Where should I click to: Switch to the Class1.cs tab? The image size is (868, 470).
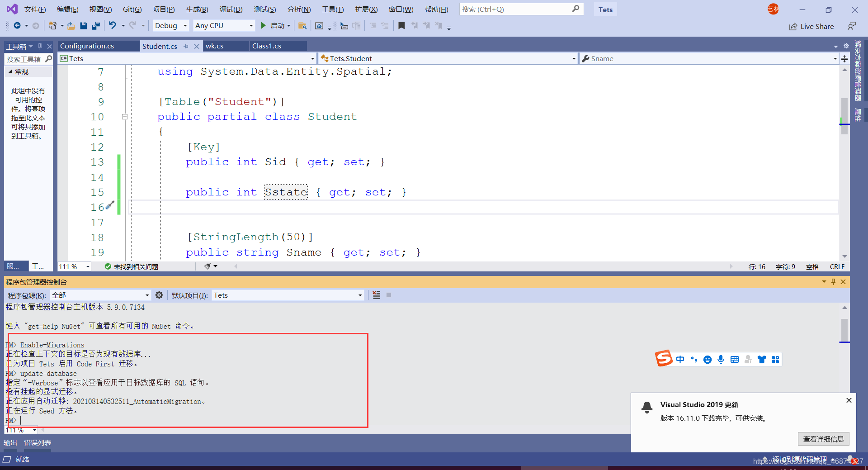pyautogui.click(x=266, y=46)
